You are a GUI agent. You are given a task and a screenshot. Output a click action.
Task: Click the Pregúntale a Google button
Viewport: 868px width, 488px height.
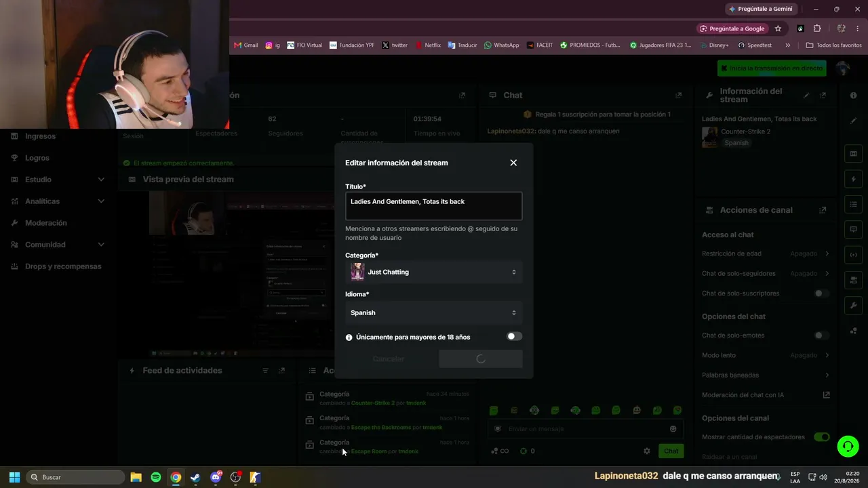pos(732,28)
